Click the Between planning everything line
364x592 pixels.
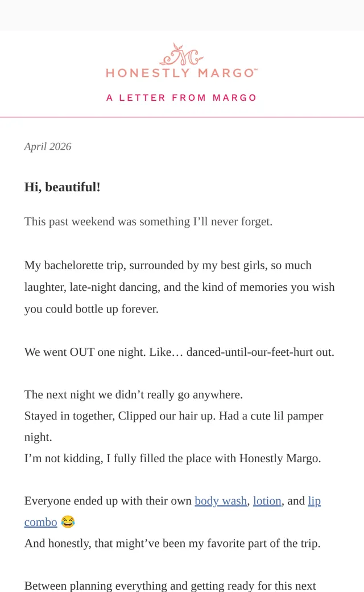point(170,586)
